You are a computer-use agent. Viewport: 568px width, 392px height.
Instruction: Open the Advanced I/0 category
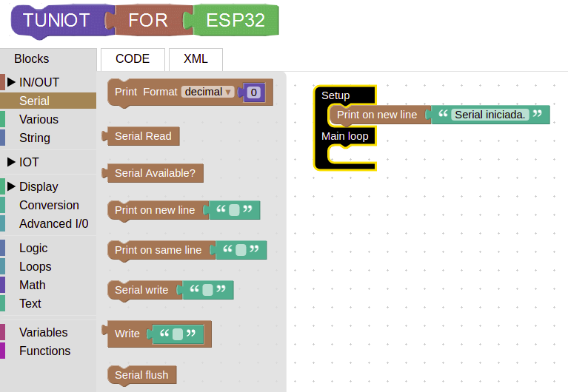coord(48,223)
